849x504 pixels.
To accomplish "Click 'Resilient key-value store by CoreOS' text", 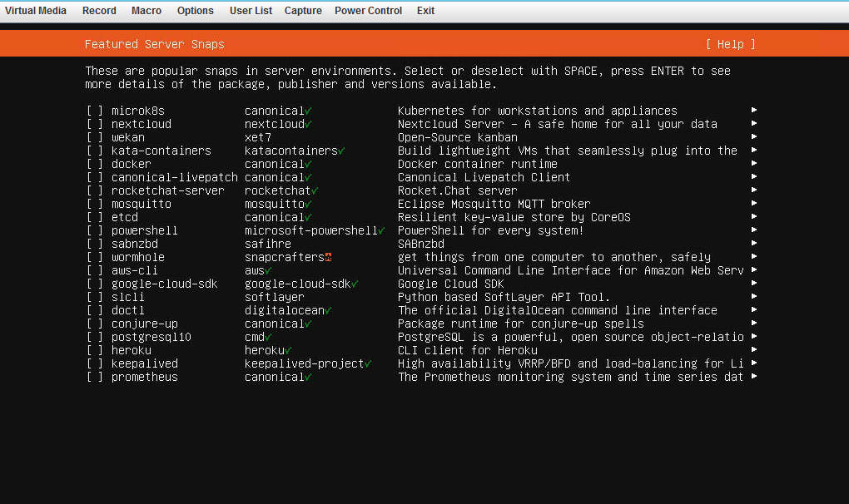I will pos(514,217).
